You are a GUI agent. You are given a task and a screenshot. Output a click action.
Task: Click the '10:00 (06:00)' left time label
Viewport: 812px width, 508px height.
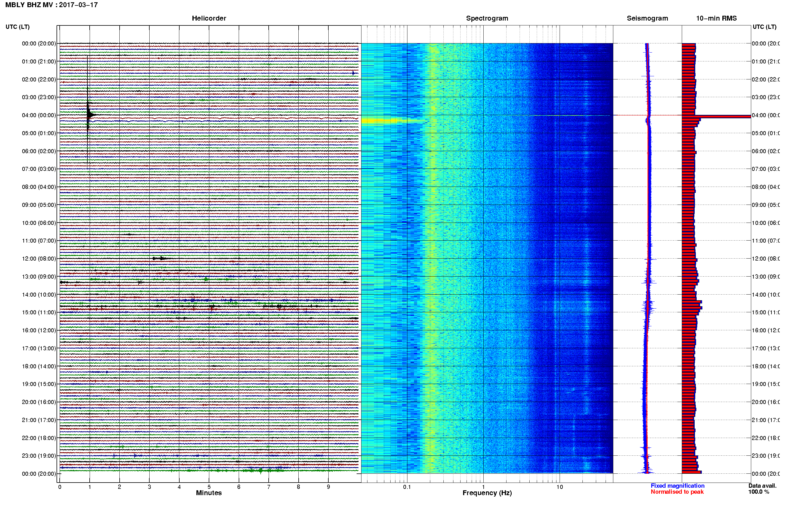click(39, 223)
